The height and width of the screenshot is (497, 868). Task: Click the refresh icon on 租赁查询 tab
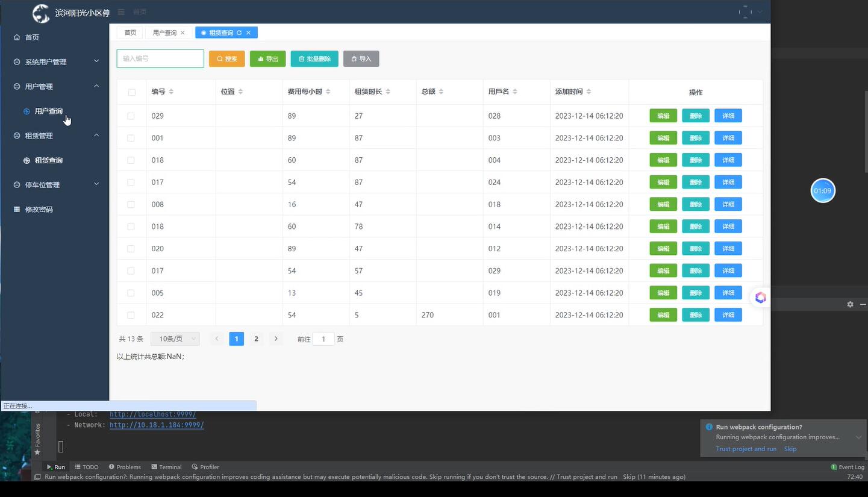tap(239, 33)
